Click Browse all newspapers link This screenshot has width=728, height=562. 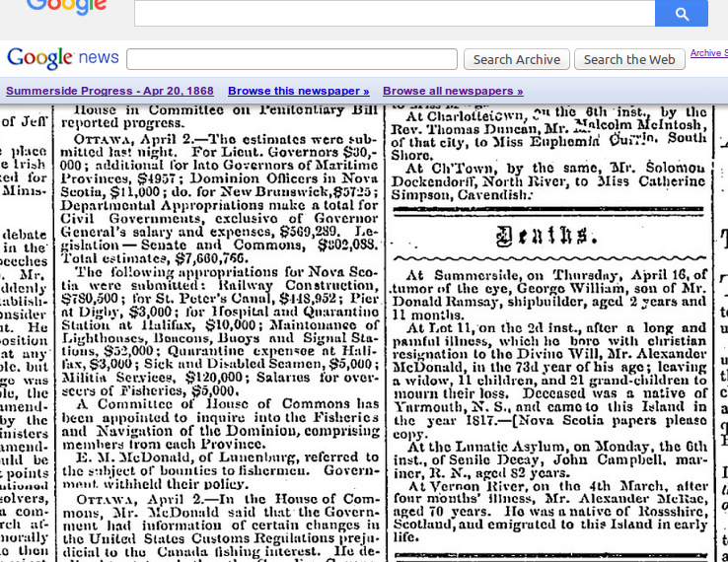coord(453,91)
